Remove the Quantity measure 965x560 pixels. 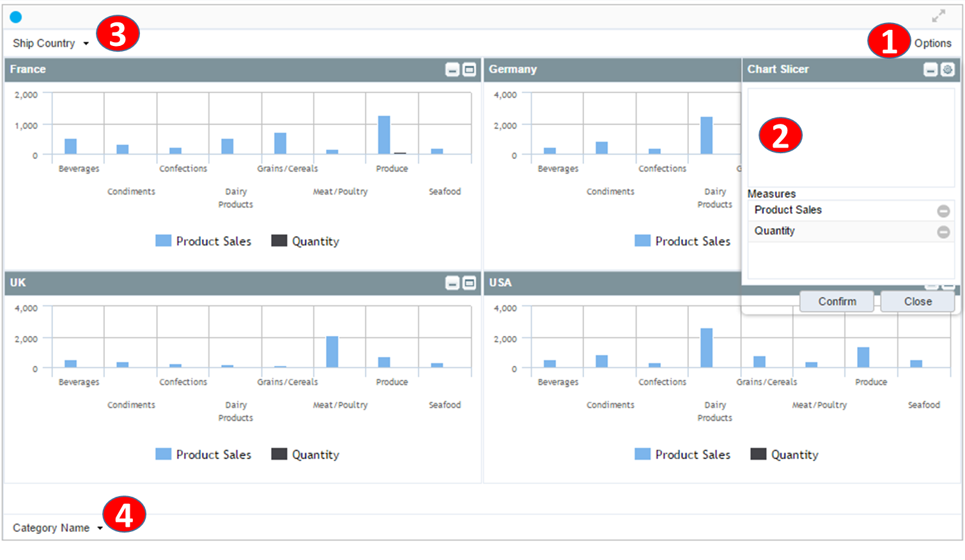tap(943, 232)
